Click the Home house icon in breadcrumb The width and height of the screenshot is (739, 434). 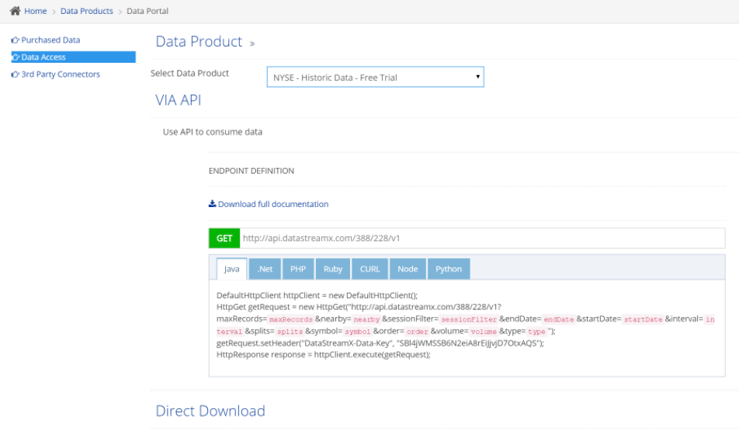click(15, 11)
